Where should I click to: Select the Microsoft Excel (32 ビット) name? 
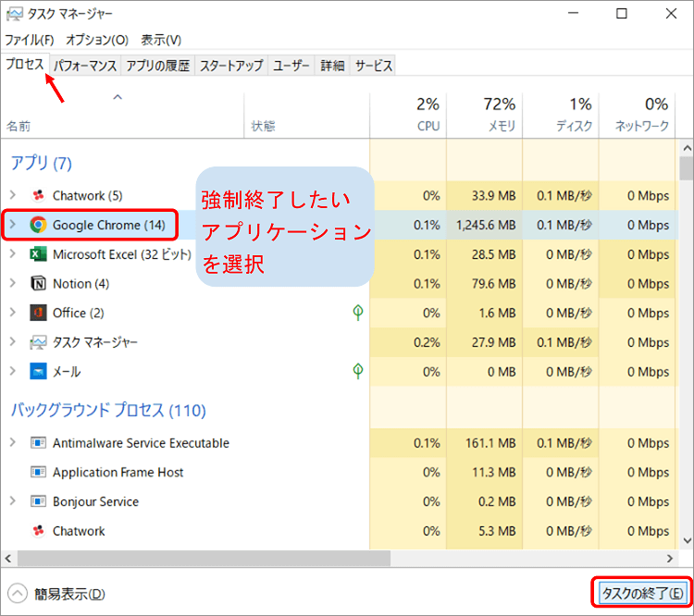tap(122, 254)
